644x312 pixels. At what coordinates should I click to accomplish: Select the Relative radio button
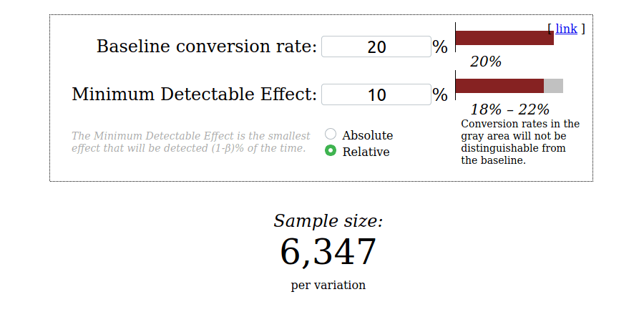click(x=331, y=150)
